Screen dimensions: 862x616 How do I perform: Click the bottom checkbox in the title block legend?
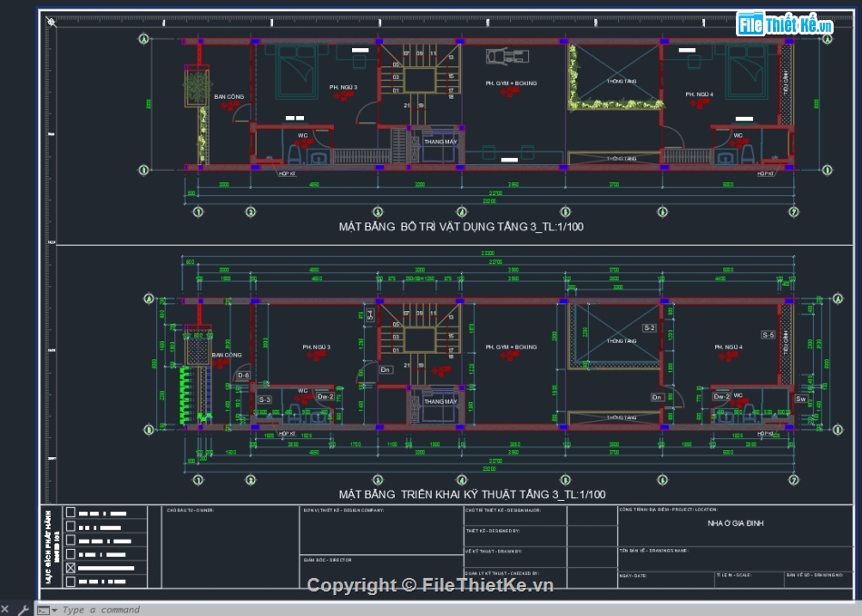pyautogui.click(x=71, y=582)
